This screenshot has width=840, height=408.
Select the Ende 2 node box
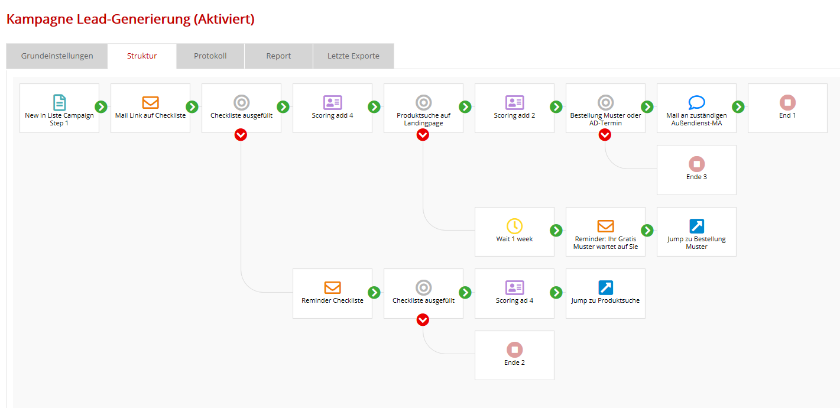point(514,354)
